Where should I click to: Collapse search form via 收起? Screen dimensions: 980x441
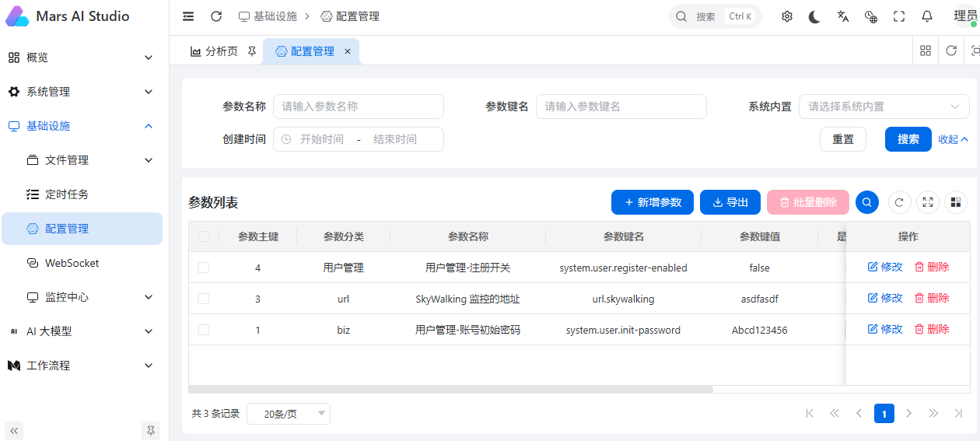pyautogui.click(x=953, y=139)
